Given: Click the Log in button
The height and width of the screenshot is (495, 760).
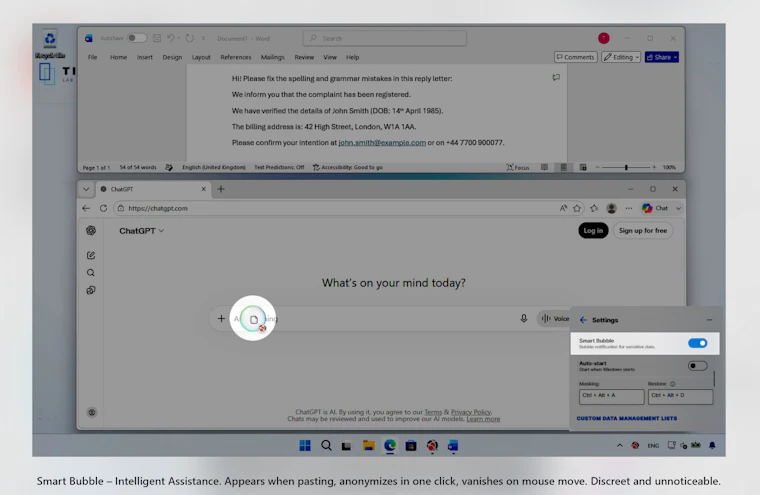Looking at the screenshot, I should [593, 230].
